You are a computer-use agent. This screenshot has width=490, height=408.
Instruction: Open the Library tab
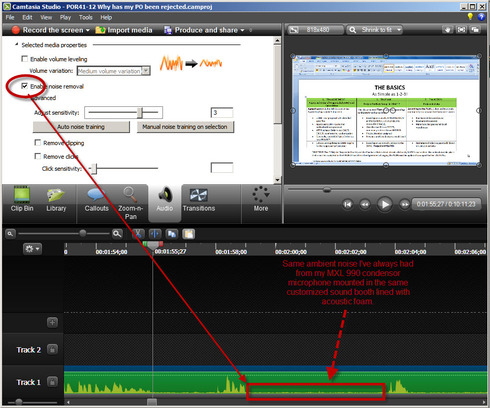tap(56, 199)
